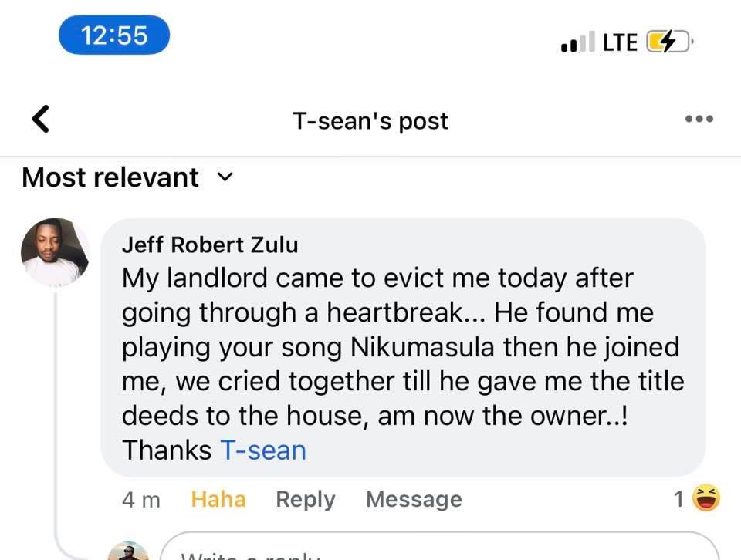Open the three-dot more options menu

pyautogui.click(x=699, y=120)
